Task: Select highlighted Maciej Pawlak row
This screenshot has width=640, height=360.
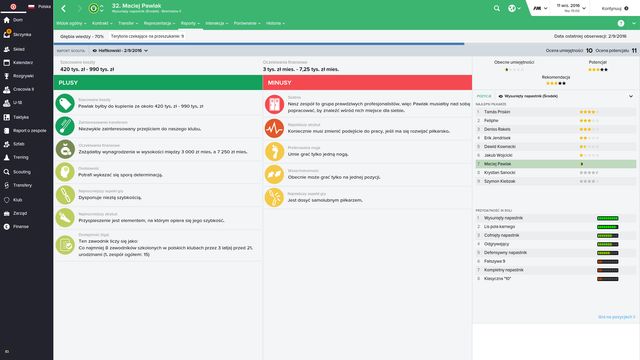Action: (x=556, y=164)
